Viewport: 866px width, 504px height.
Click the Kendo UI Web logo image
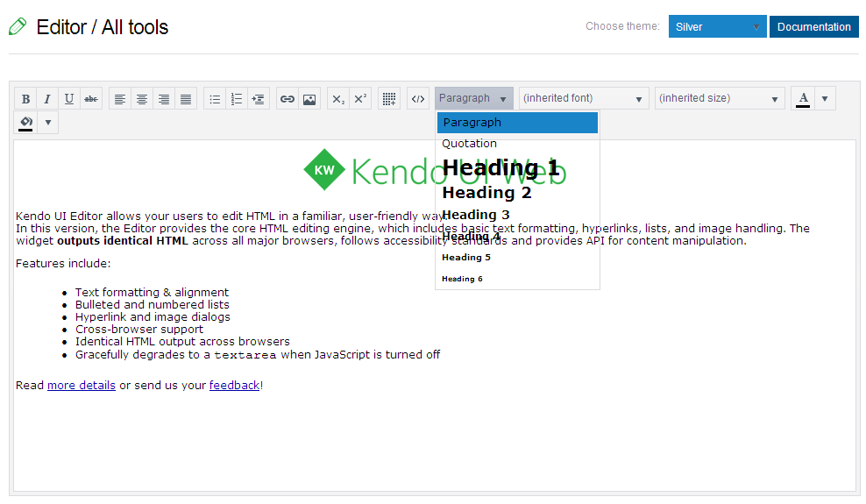pos(435,170)
